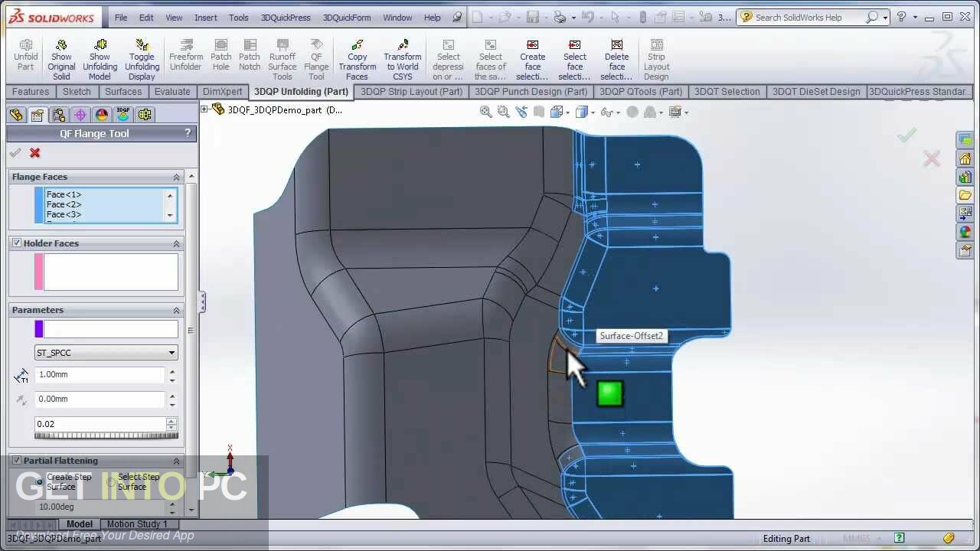Open the Tools menu
Screen dimensions: 980x551
pyautogui.click(x=239, y=17)
